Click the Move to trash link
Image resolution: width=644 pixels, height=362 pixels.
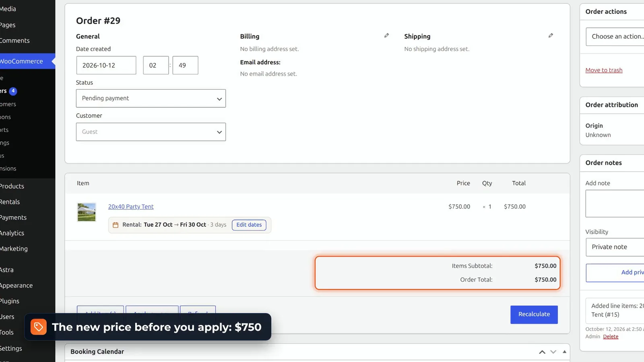point(604,70)
